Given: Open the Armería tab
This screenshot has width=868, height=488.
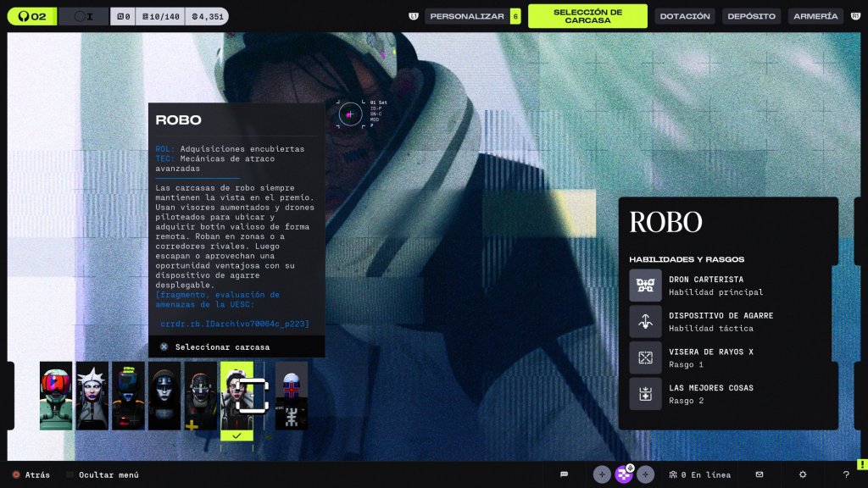Looking at the screenshot, I should [x=815, y=16].
